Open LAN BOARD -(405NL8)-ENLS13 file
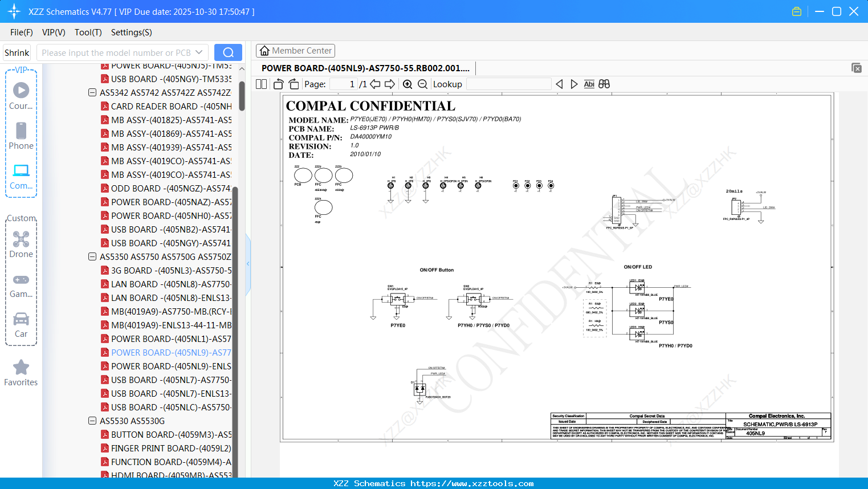This screenshot has width=868, height=489. [x=166, y=298]
